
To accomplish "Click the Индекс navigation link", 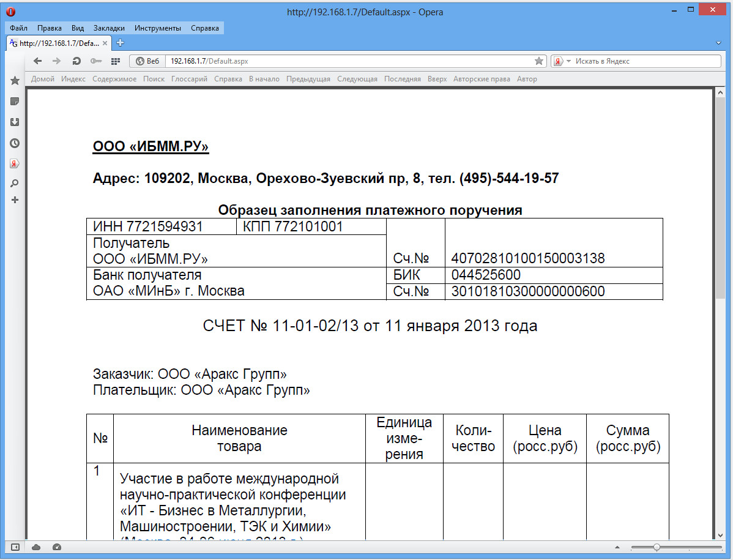I will click(73, 79).
